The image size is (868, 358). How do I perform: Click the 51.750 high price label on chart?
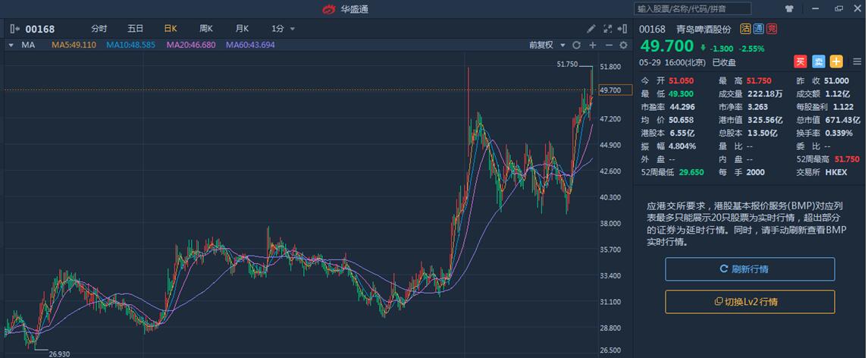tap(567, 64)
